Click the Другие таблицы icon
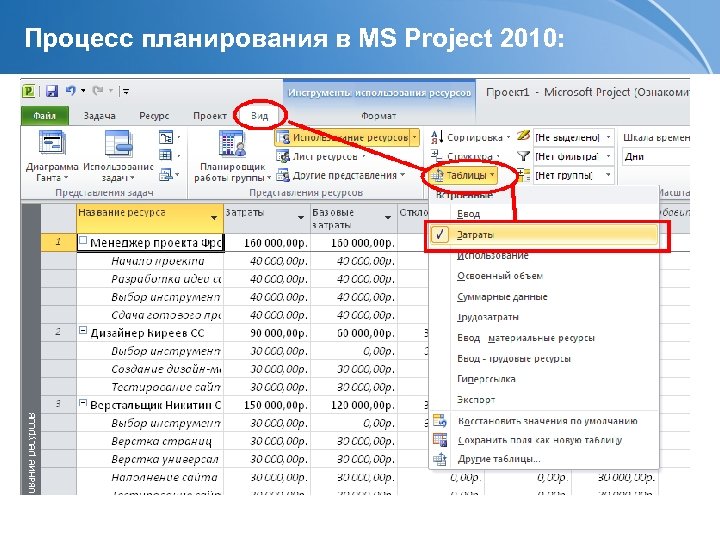 pyautogui.click(x=439, y=459)
